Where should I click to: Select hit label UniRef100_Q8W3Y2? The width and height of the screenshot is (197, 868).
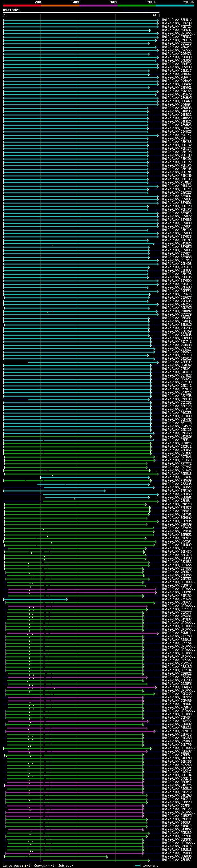click(177, 47)
